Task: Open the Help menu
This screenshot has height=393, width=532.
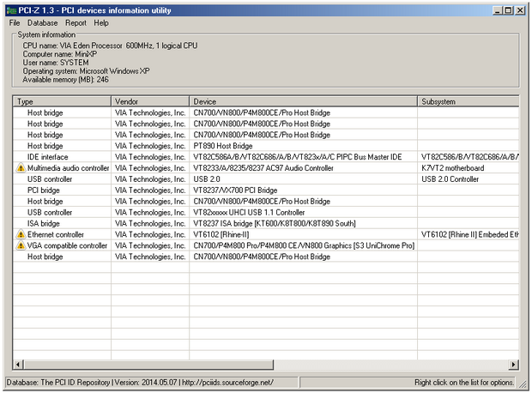Action: pyautogui.click(x=101, y=23)
